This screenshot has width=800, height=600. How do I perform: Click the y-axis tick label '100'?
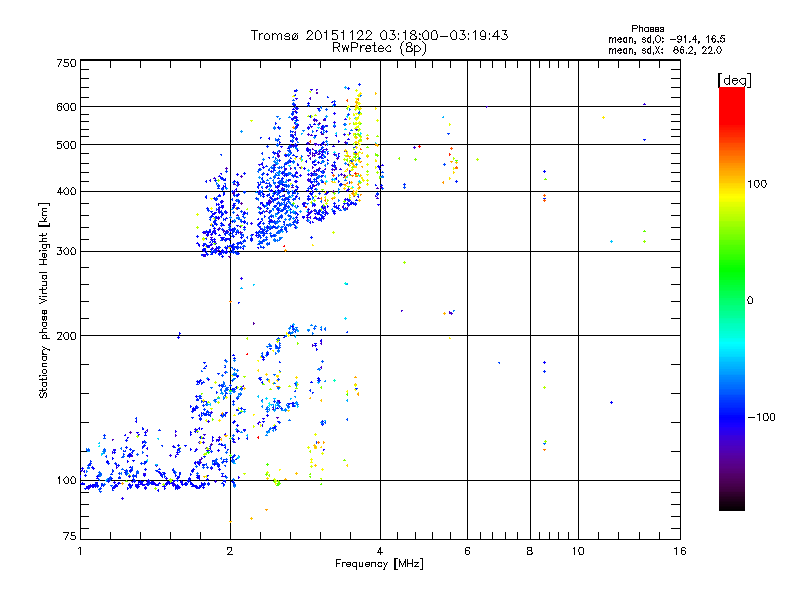66,480
